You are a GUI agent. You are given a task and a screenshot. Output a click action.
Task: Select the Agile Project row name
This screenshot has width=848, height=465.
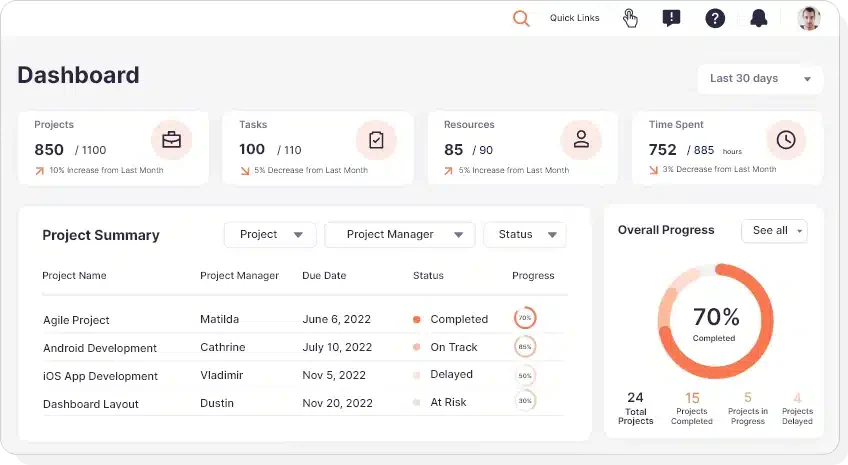click(76, 320)
